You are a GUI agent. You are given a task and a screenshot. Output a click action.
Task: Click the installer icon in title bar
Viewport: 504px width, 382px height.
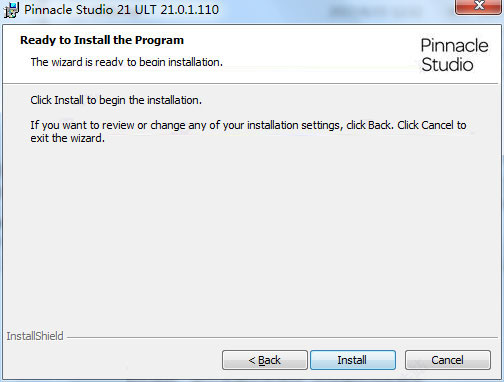pos(11,10)
